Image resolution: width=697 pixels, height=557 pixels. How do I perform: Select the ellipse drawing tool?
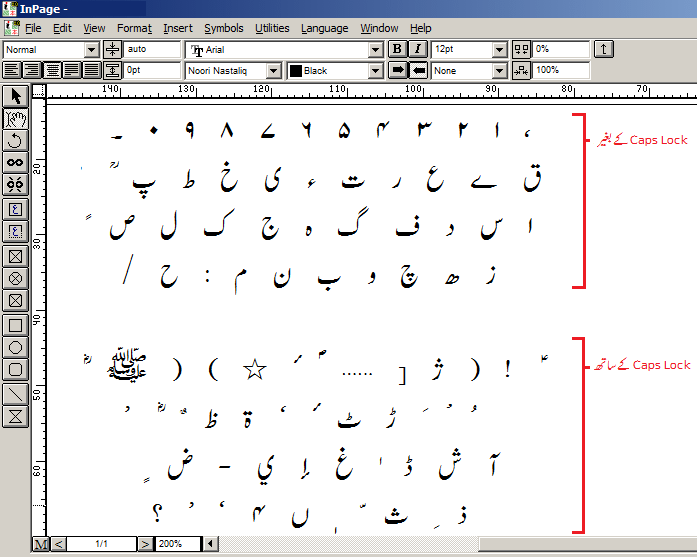click(x=15, y=347)
